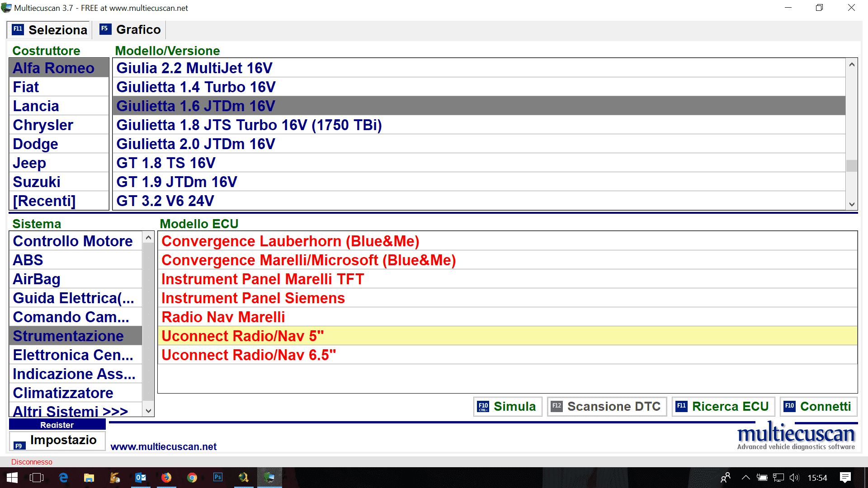The image size is (868, 488).
Task: Select Controllo Motore system
Action: pyautogui.click(x=75, y=241)
